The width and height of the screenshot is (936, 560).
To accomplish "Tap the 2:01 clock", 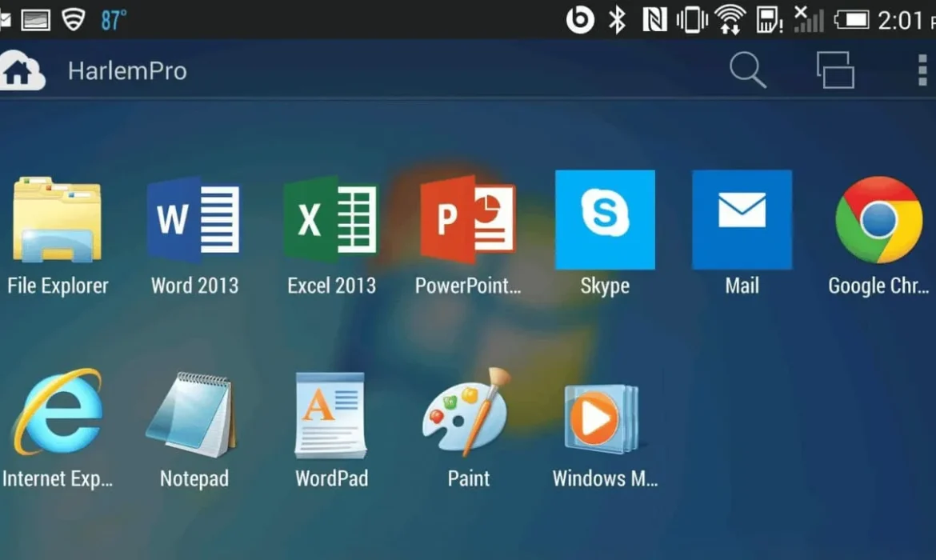I will tap(901, 21).
